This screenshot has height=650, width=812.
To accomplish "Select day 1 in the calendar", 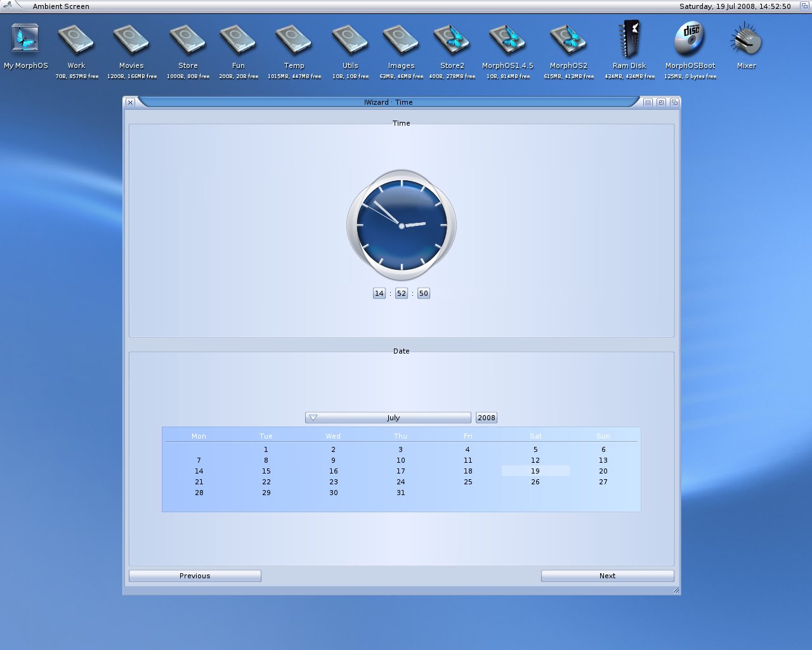I will pos(266,449).
